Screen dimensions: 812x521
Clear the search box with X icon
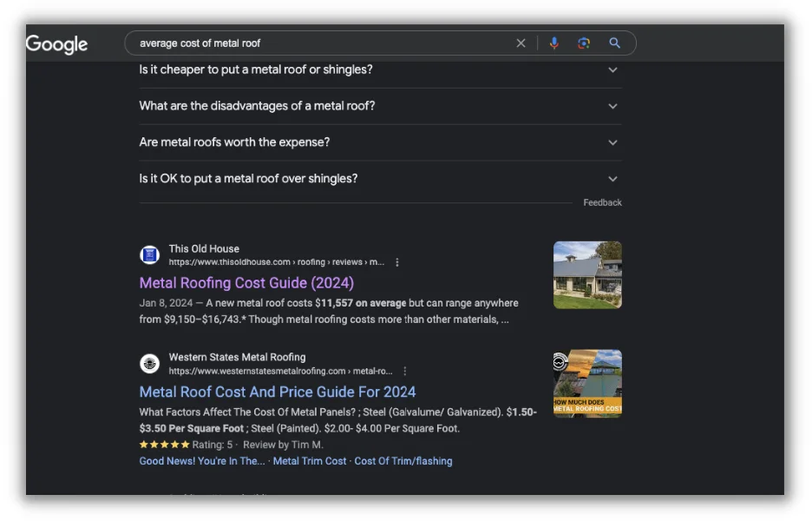coord(521,43)
